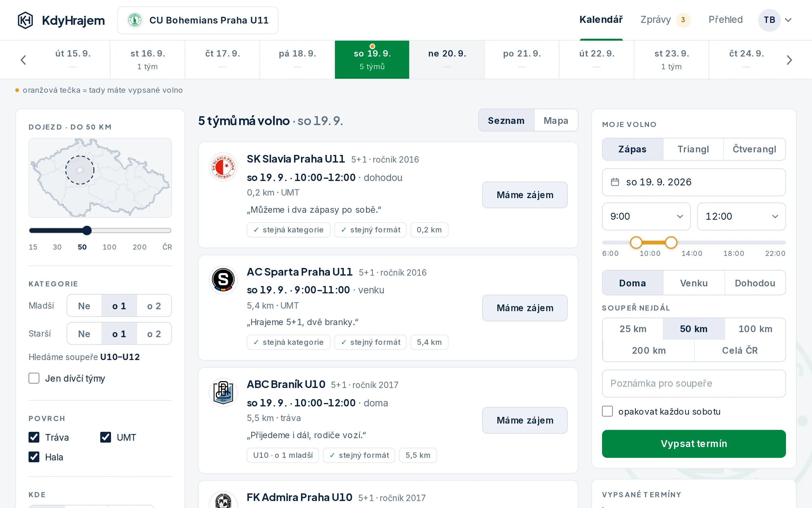Viewport: 812px width, 508px height.
Task: Open the FK Admira Praha U10 team name
Action: click(299, 497)
